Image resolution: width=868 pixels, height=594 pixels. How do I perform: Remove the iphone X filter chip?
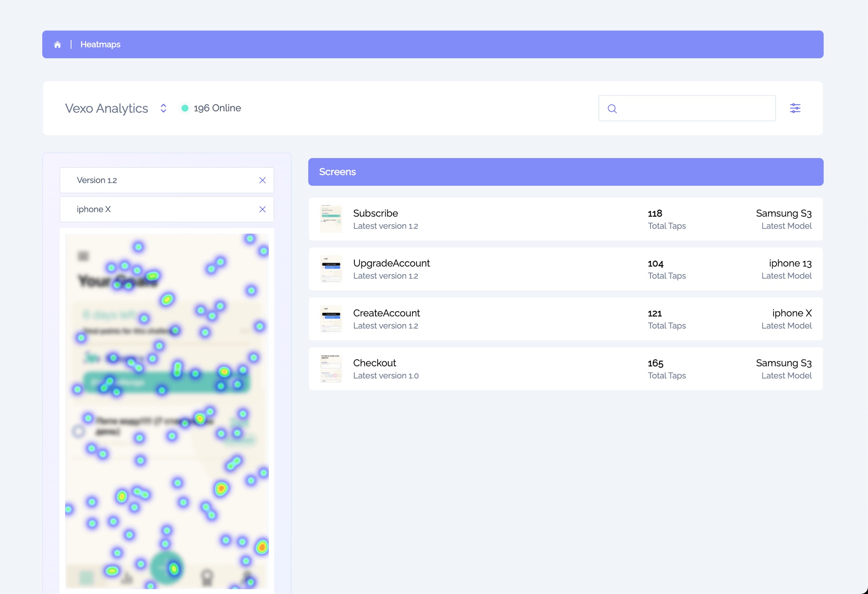coord(262,209)
